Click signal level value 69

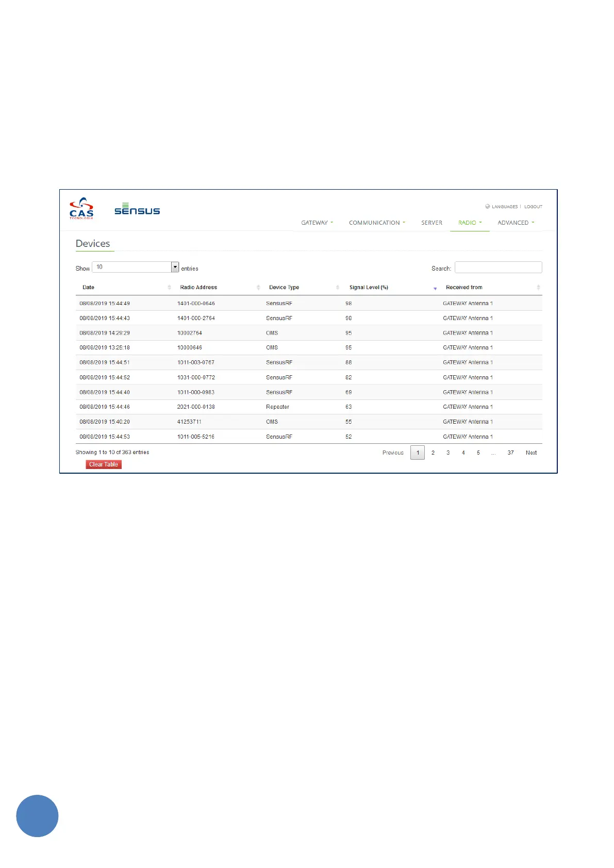click(x=349, y=392)
